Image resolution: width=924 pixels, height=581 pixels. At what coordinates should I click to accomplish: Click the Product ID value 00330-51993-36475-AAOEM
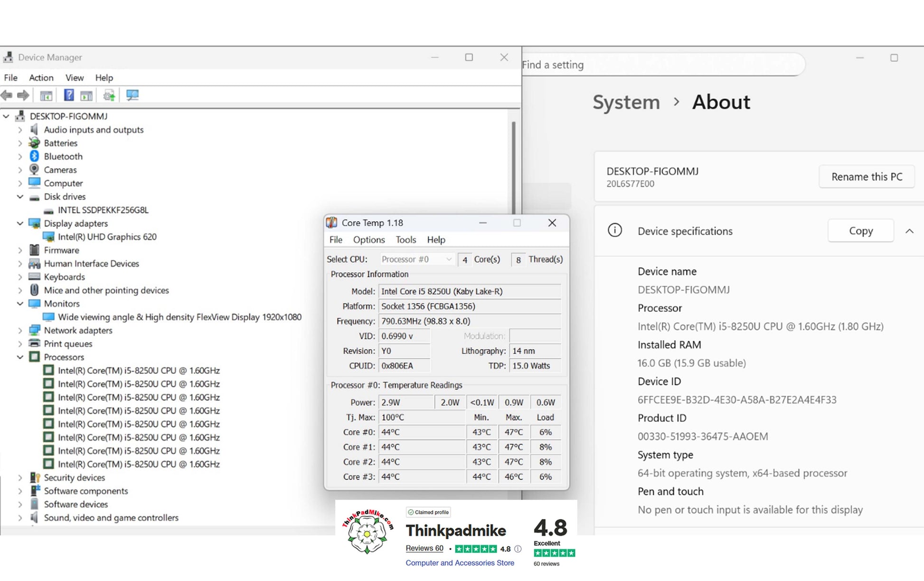coord(703,436)
